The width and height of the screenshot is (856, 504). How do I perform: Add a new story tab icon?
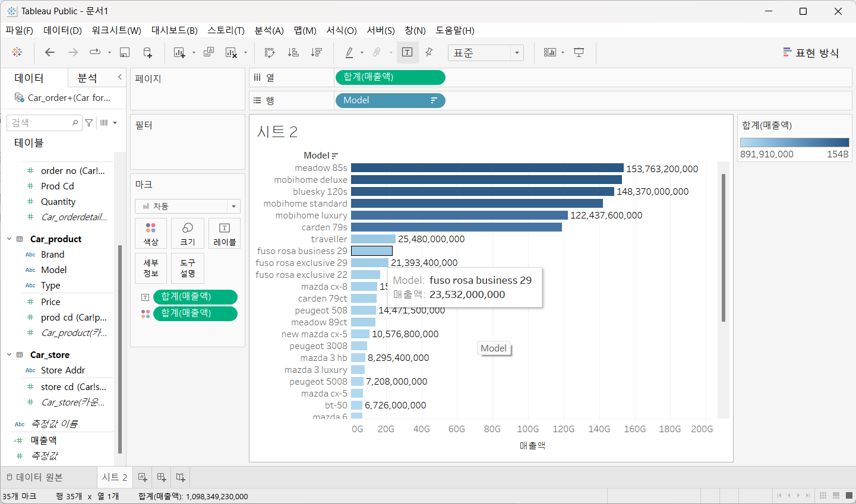[181, 477]
